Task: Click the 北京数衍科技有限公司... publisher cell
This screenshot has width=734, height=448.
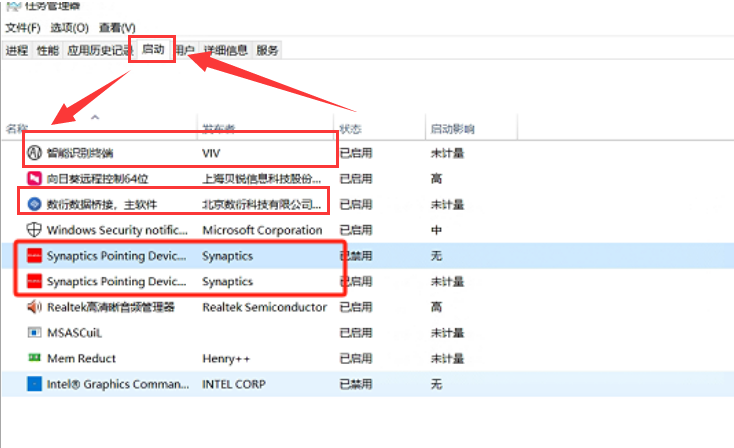Action: tap(262, 204)
